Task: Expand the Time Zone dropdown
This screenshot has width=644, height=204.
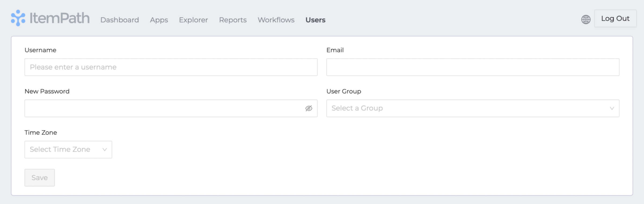Action: click(68, 150)
